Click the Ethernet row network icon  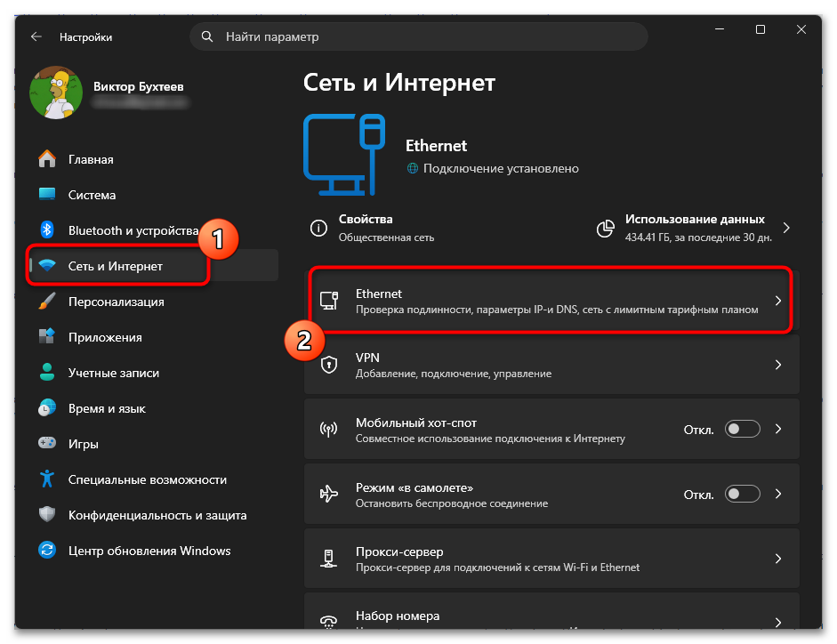329,301
